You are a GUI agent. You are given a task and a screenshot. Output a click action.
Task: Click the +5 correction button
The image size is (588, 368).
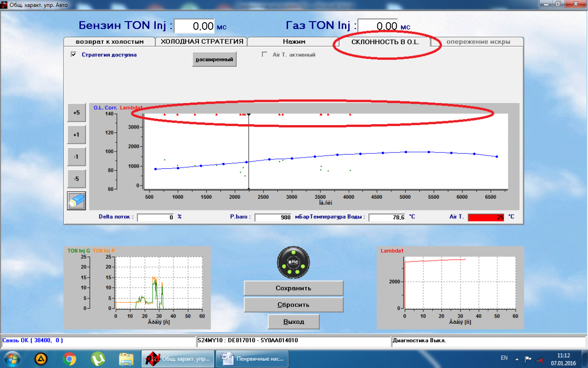[x=76, y=112]
